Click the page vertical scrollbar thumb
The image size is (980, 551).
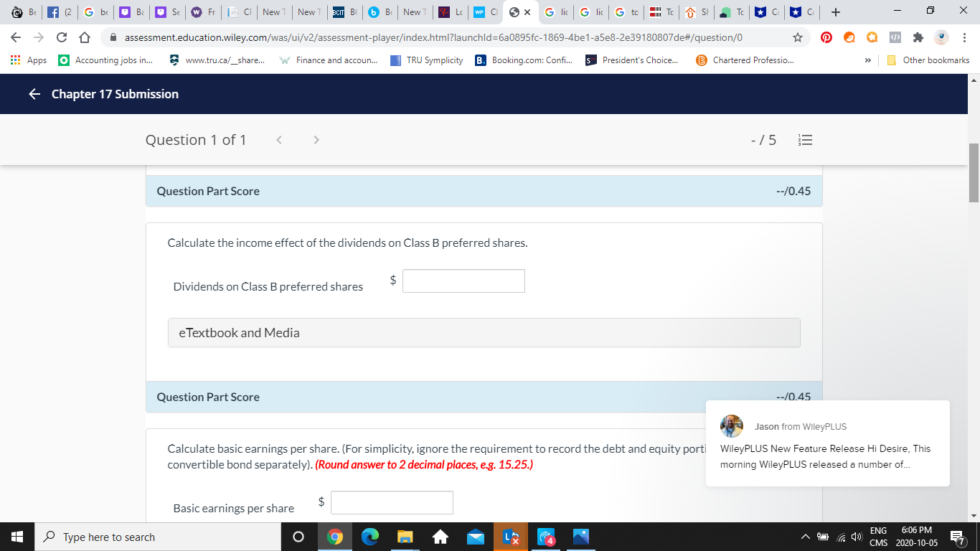click(x=974, y=172)
